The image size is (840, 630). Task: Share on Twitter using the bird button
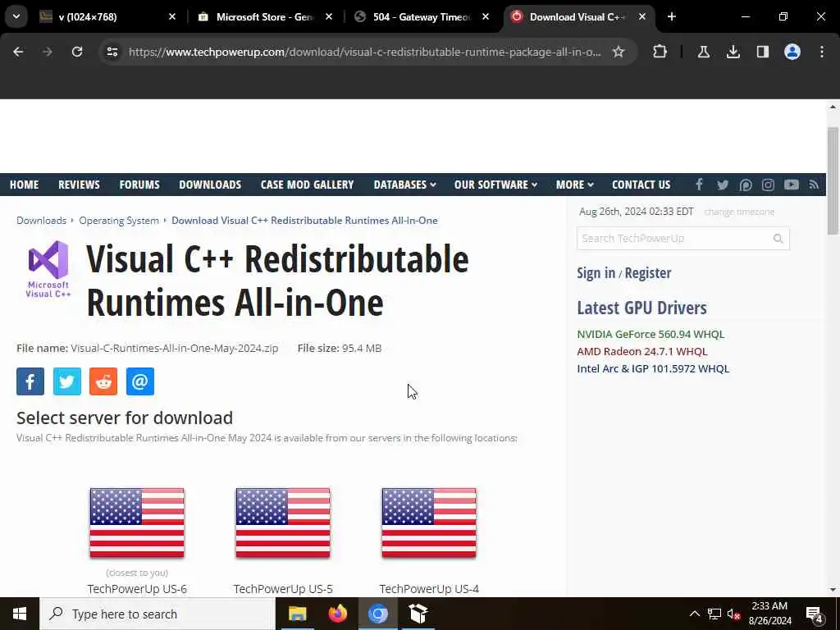click(x=67, y=381)
